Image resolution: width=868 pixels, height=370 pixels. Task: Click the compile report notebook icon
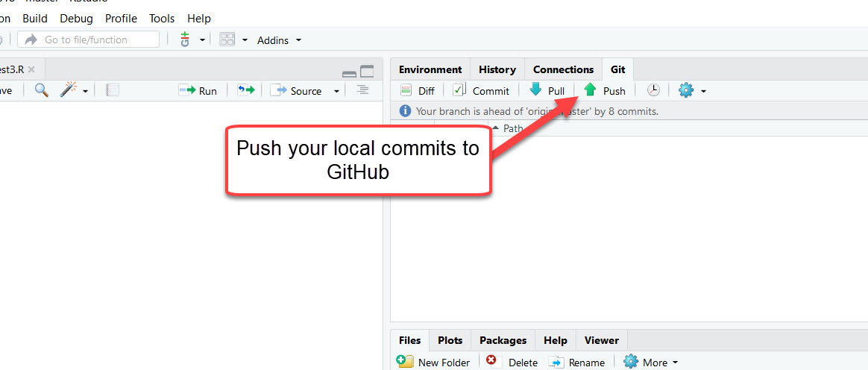tap(113, 90)
